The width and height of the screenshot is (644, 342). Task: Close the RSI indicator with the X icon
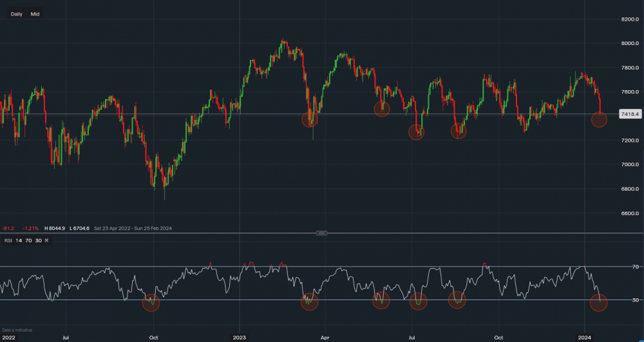47,240
